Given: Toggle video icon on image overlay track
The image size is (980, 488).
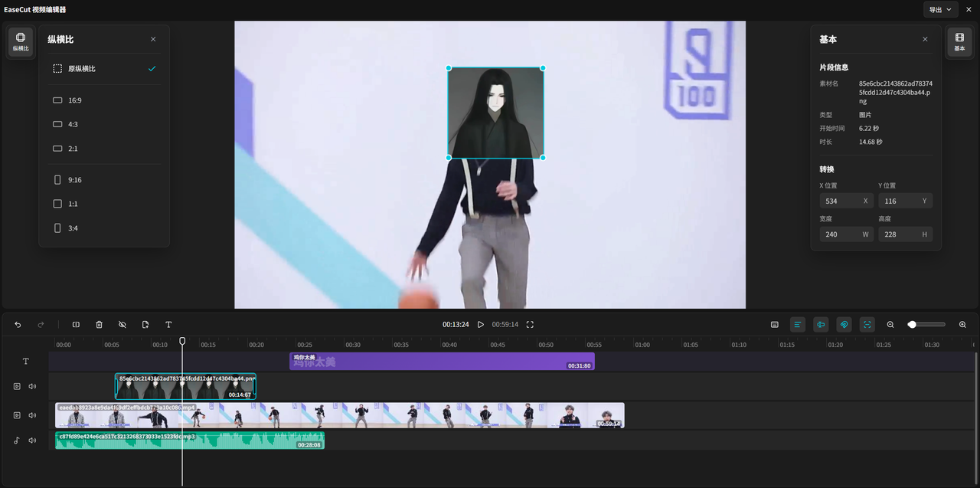Looking at the screenshot, I should [17, 386].
